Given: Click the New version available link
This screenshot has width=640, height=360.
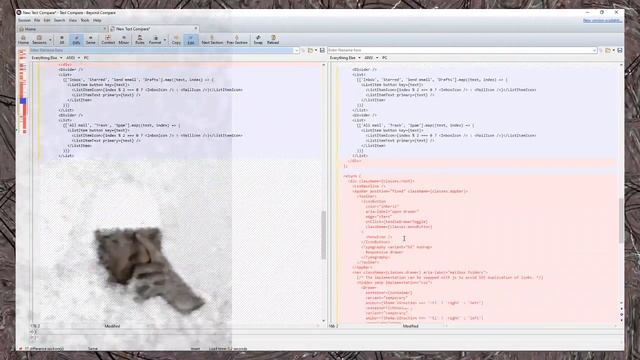Looking at the screenshot, I should click(602, 20).
